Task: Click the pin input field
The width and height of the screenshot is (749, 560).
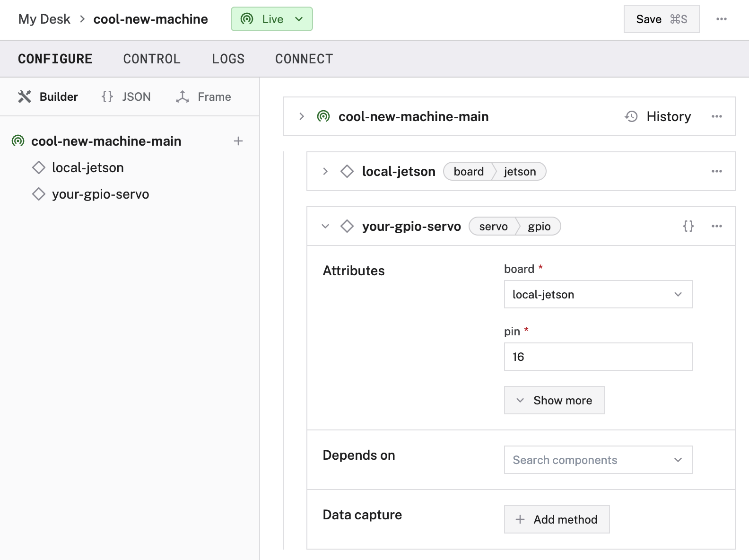Action: point(598,357)
